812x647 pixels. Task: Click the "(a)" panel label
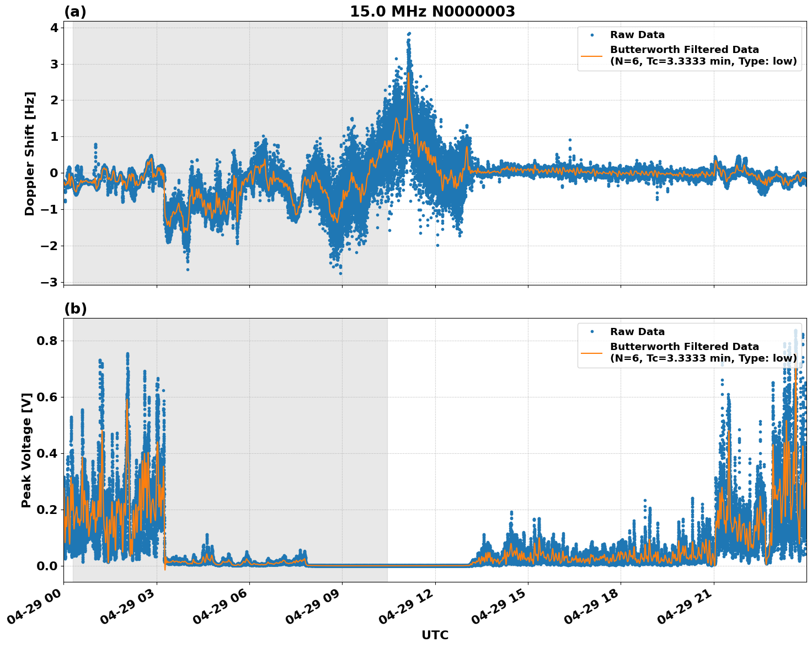[x=76, y=12]
